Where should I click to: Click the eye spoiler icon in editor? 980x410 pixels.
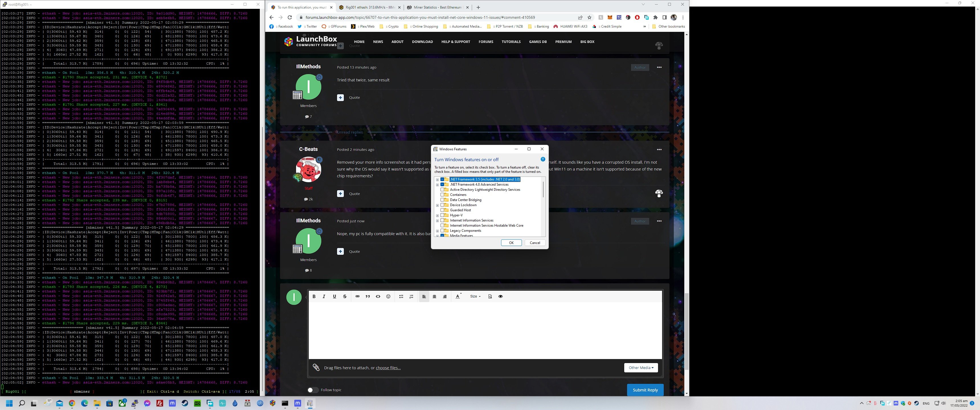point(501,296)
